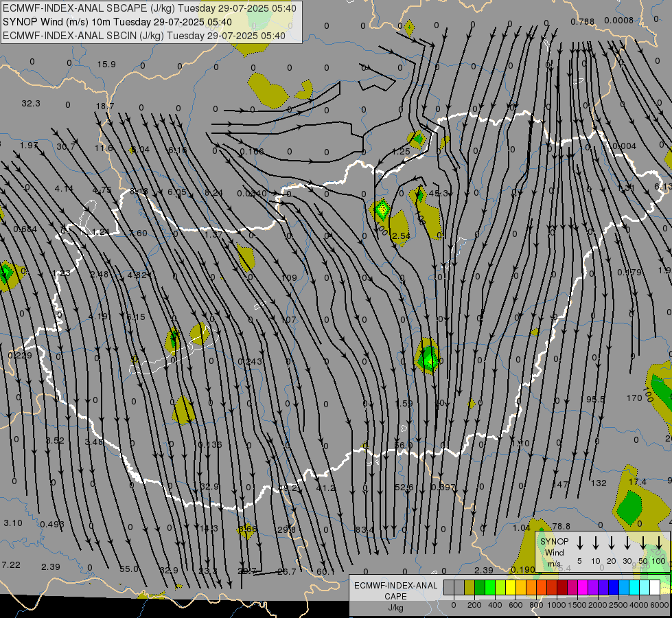Click the wind arrow above 20 m/s
This screenshot has width=672, height=618.
pyautogui.click(x=612, y=543)
